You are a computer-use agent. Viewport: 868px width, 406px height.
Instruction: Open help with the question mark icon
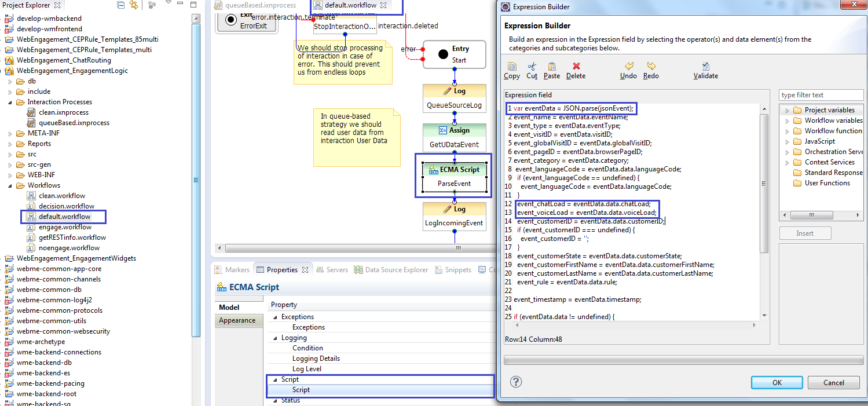516,382
